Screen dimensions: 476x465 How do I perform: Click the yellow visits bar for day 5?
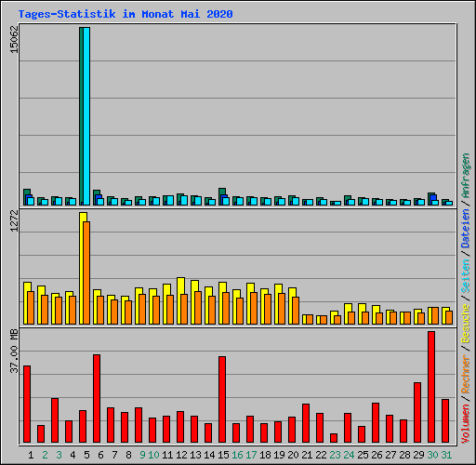(83, 269)
